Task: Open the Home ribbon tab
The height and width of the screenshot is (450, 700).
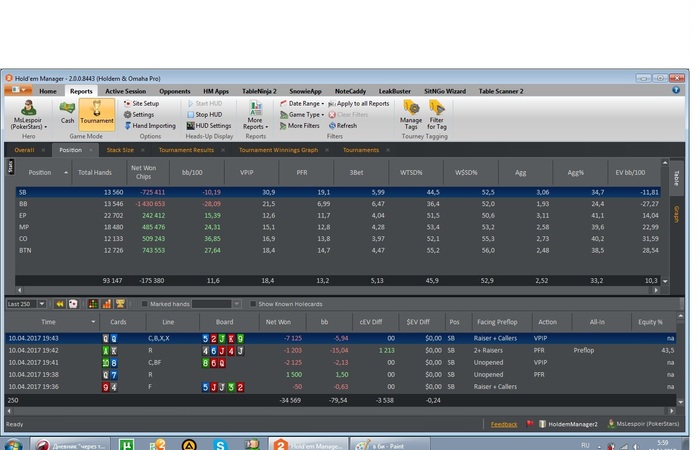Action: pos(48,91)
